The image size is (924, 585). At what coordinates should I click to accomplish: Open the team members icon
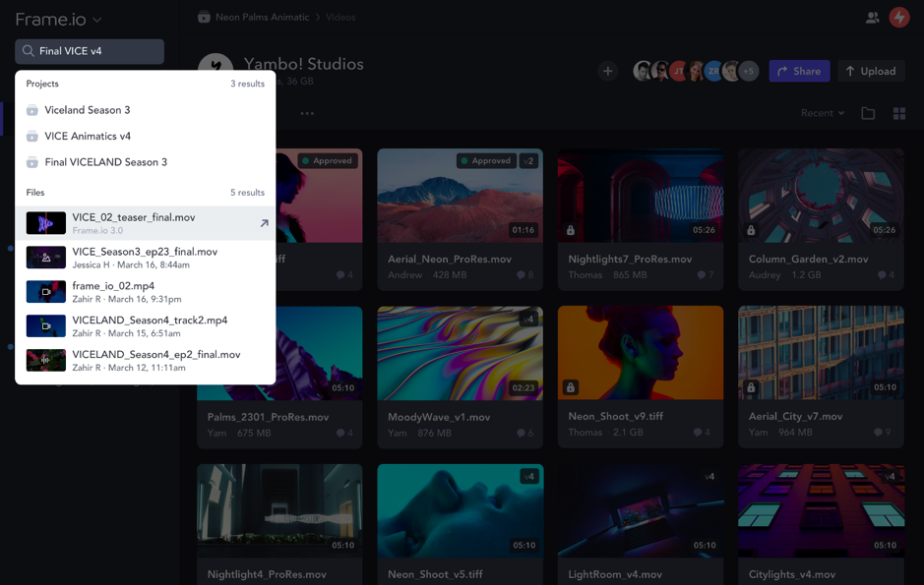872,17
